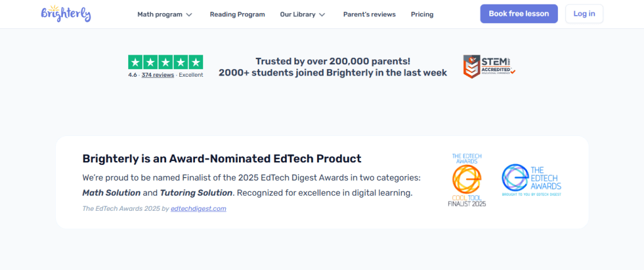Navigate to the Pricing page
644x270 pixels.
point(422,14)
